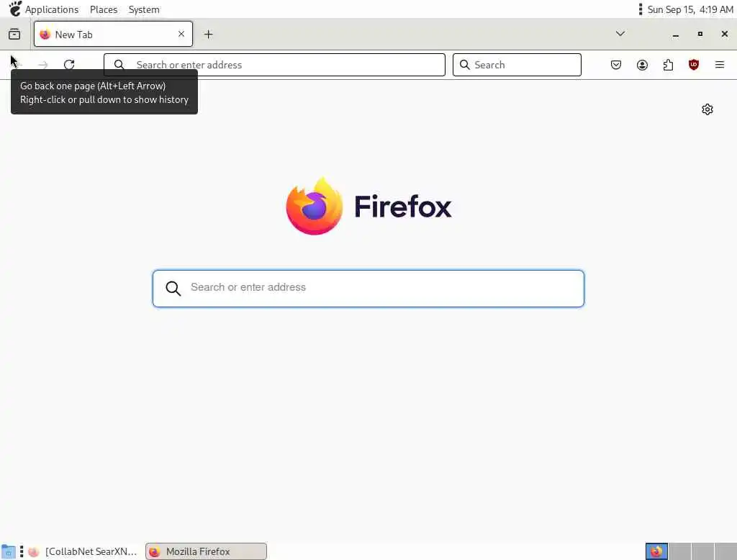Switch to first workspace with Firefox icon
This screenshot has width=737, height=560.
click(656, 551)
